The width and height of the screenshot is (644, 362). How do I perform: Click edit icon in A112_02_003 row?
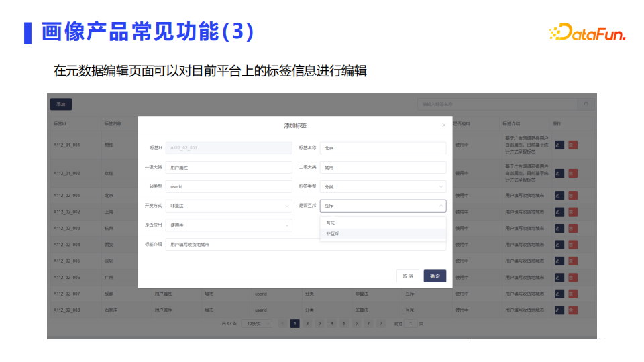pos(559,228)
